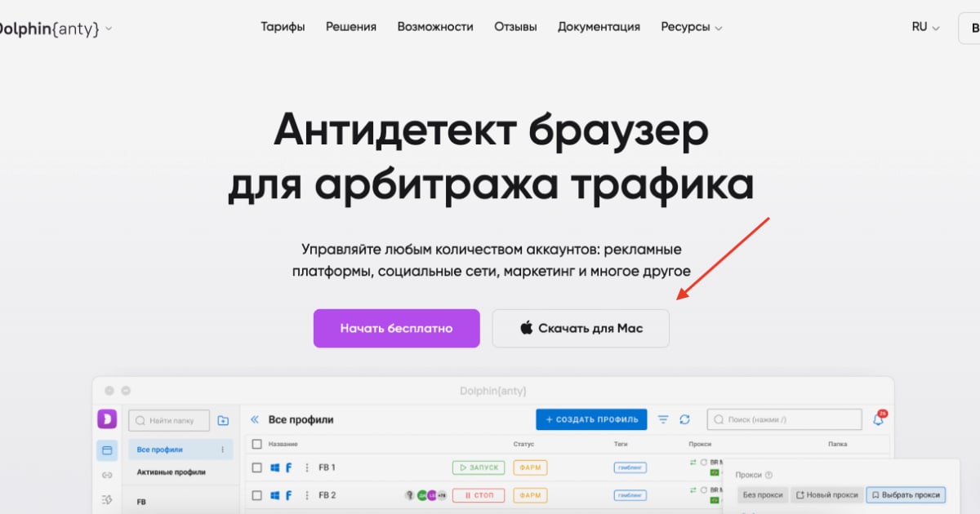Click the Название column header
The width and height of the screenshot is (980, 514).
[283, 444]
